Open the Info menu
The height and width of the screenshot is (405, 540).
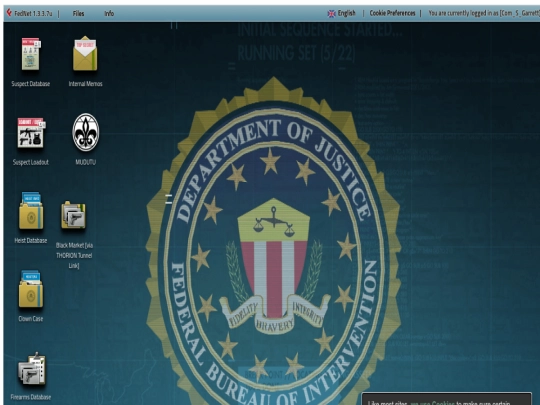coord(109,13)
